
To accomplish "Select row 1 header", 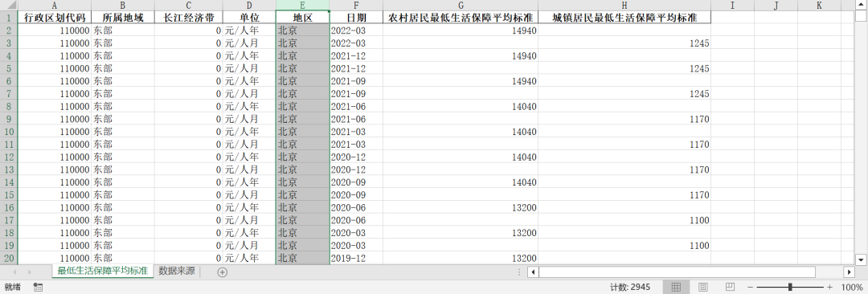I will tap(9, 17).
